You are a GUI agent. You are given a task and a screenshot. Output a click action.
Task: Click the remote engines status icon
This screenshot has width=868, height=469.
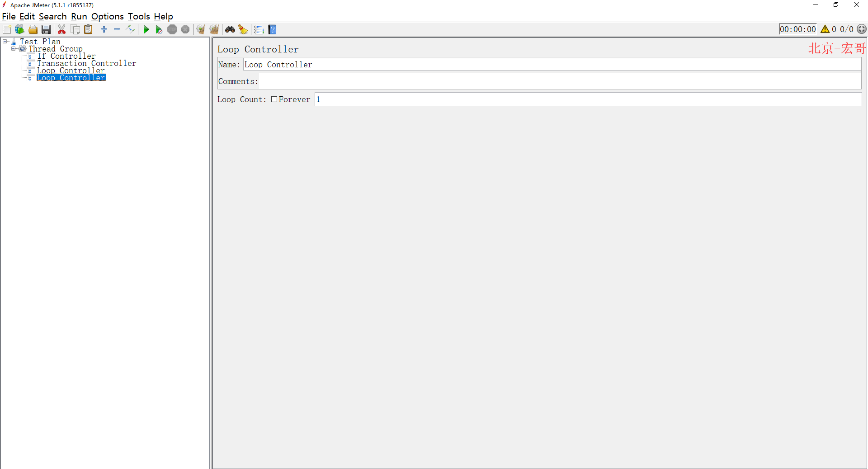pyautogui.click(x=862, y=29)
